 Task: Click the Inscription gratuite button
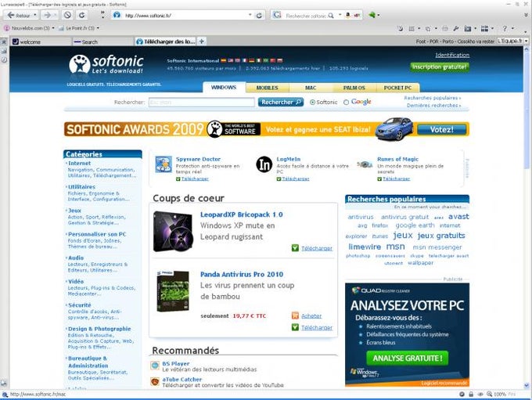pos(440,67)
